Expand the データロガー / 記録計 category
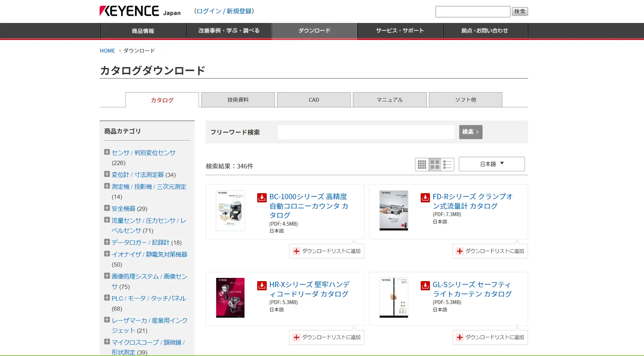This screenshot has height=356, width=644. coord(107,242)
